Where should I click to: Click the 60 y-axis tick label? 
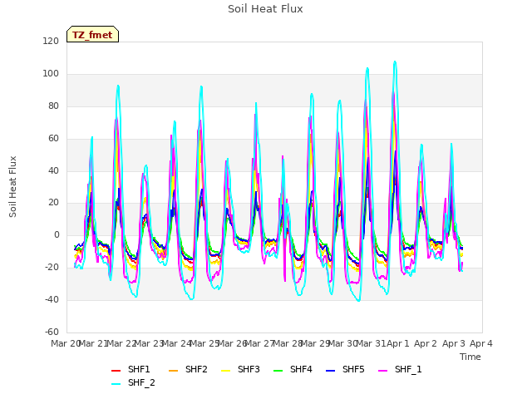(53, 139)
